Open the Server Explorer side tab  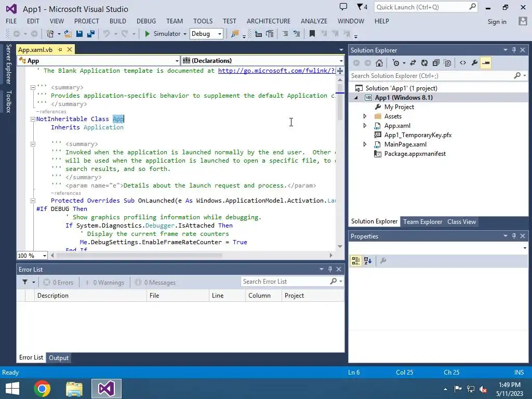(x=8, y=64)
